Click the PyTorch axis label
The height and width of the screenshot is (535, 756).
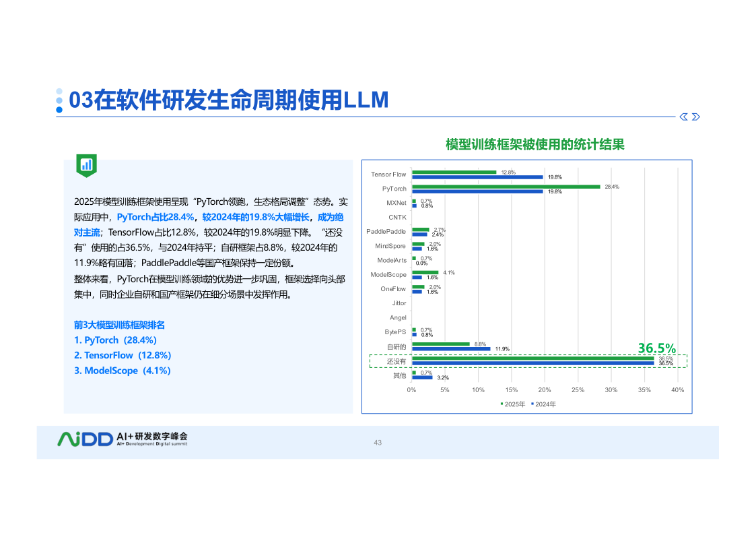click(394, 189)
